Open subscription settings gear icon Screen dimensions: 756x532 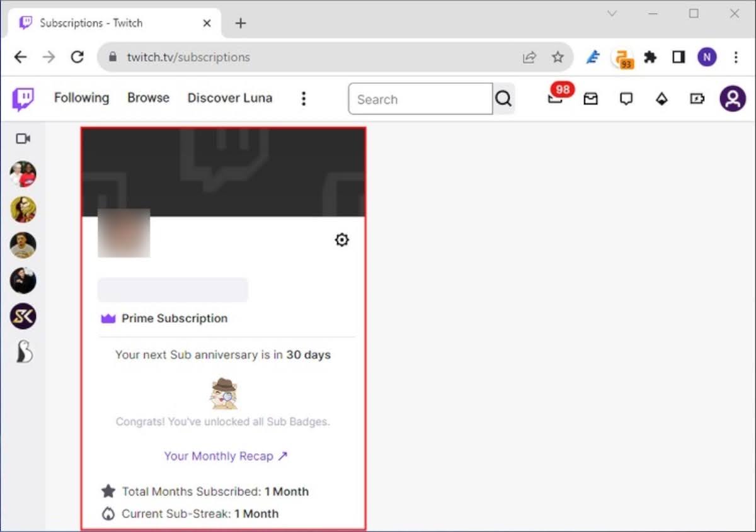click(342, 240)
